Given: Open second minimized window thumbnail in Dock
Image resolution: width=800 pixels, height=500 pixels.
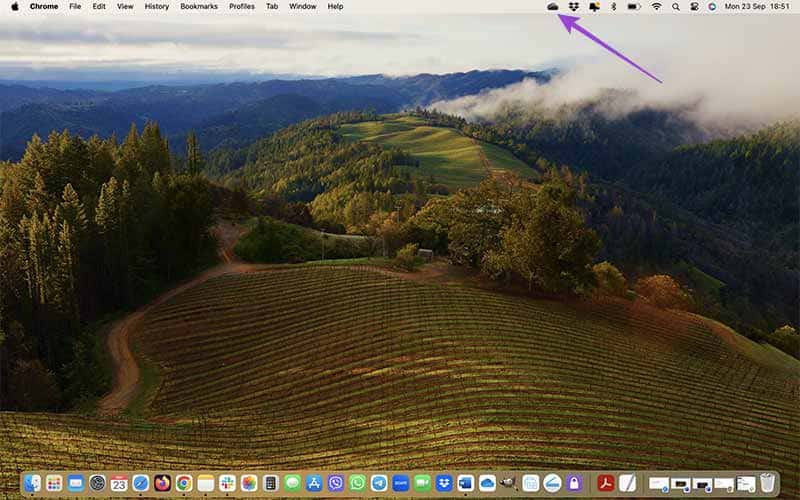Looking at the screenshot, I should [680, 483].
